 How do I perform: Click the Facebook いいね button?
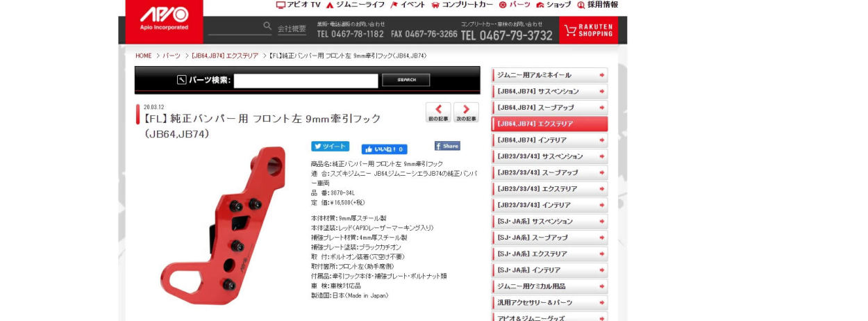(x=384, y=149)
